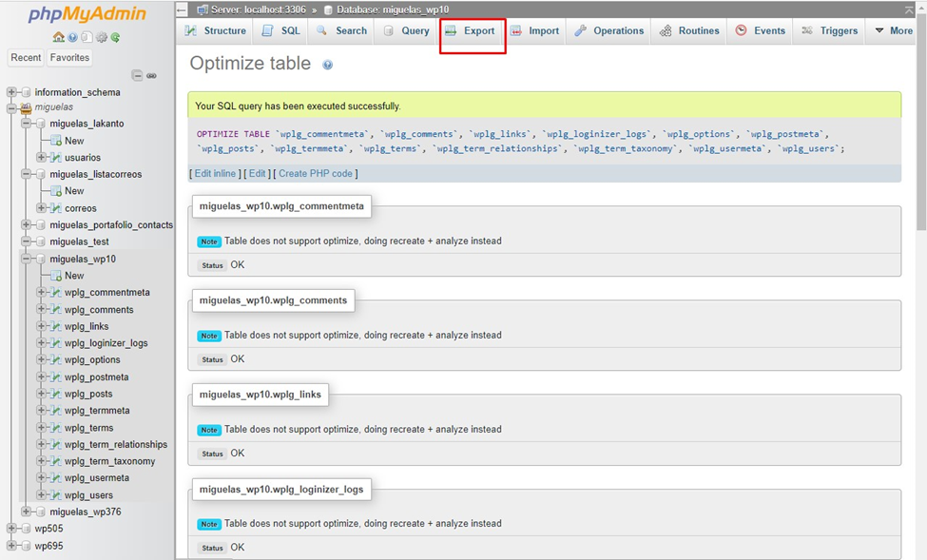927x560 pixels.
Task: Open the Query tab
Action: tap(407, 30)
